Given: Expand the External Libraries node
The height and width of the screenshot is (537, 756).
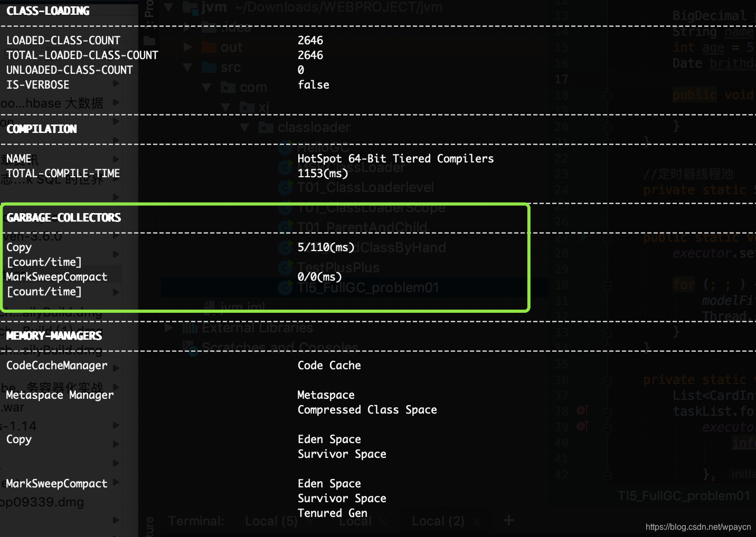Looking at the screenshot, I should pos(169,328).
